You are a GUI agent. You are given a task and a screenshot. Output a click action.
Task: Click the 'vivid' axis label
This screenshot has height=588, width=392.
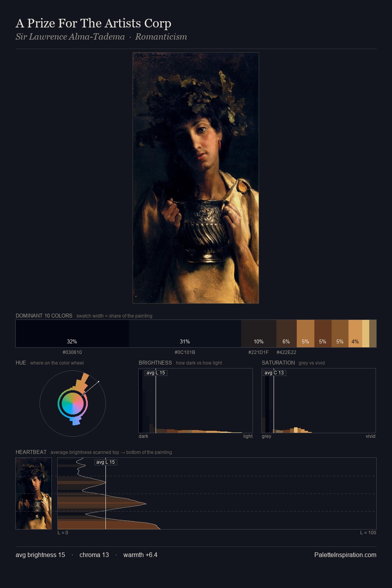coord(370,436)
